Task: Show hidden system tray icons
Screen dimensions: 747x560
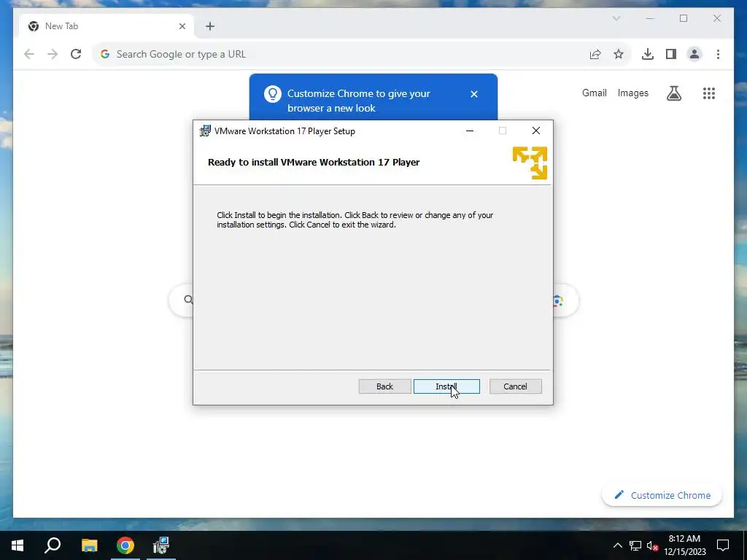Action: (x=617, y=545)
